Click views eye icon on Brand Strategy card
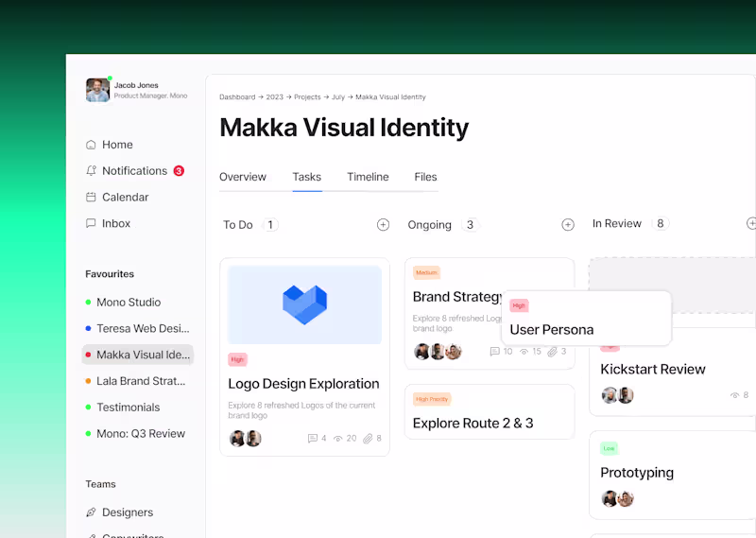Viewport: 756px width, 538px height. click(x=524, y=352)
